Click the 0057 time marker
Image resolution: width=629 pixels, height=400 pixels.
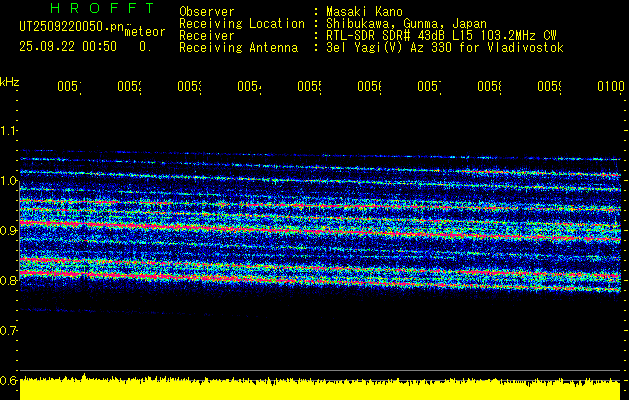point(429,86)
